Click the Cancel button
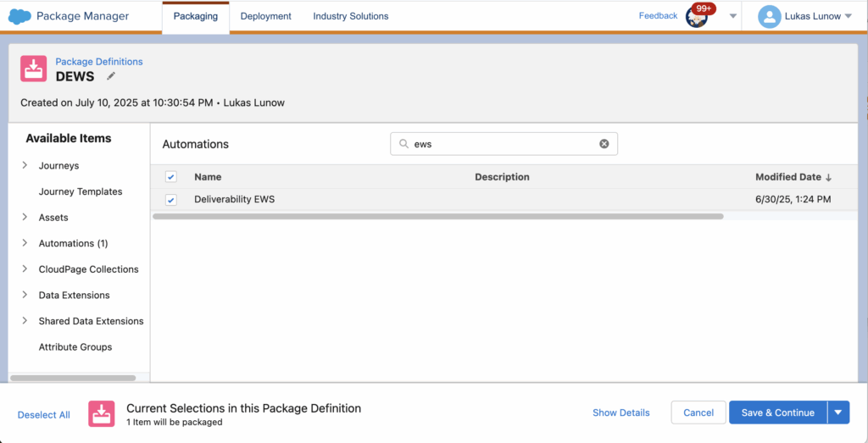 698,413
